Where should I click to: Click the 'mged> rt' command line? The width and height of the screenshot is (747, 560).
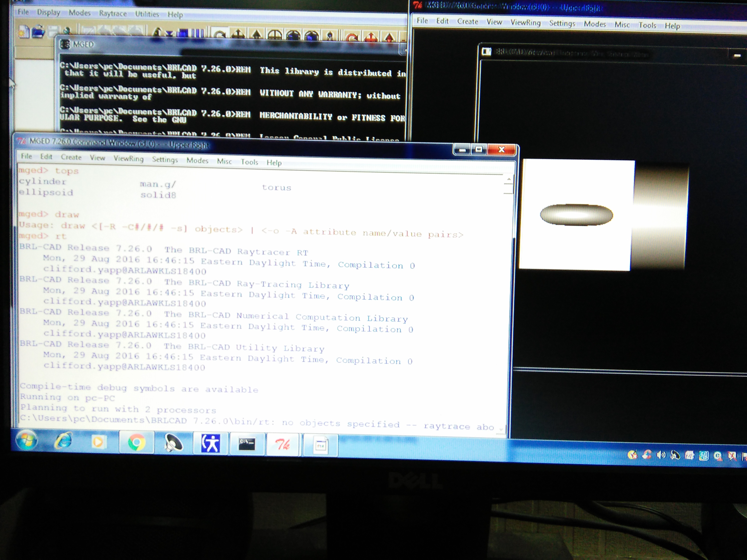coord(43,236)
